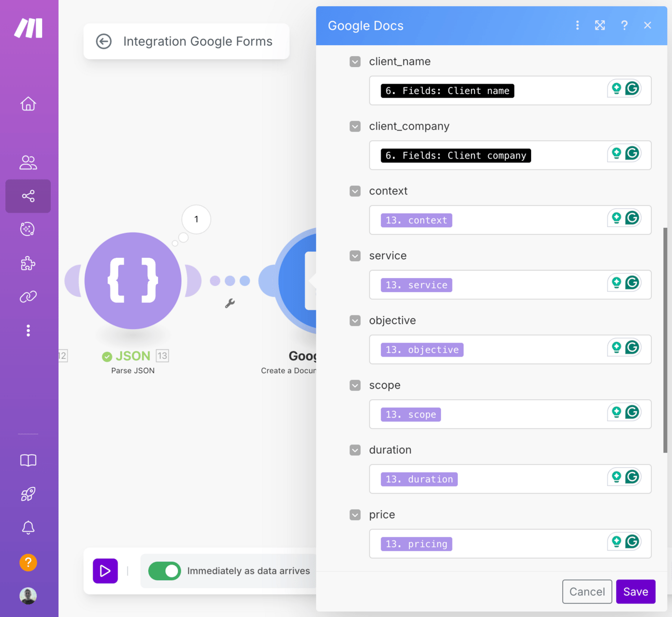Click lightbulb icon in service field
672x617 pixels.
616,283
